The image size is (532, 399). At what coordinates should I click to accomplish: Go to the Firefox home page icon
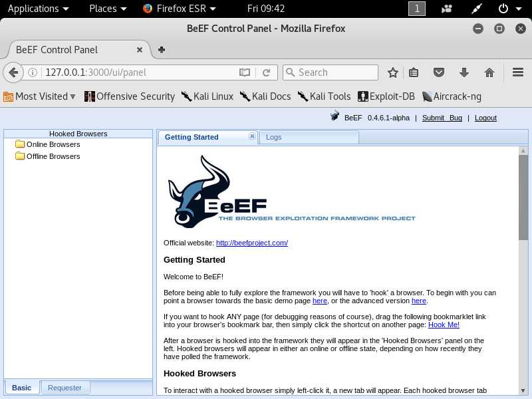click(x=489, y=72)
